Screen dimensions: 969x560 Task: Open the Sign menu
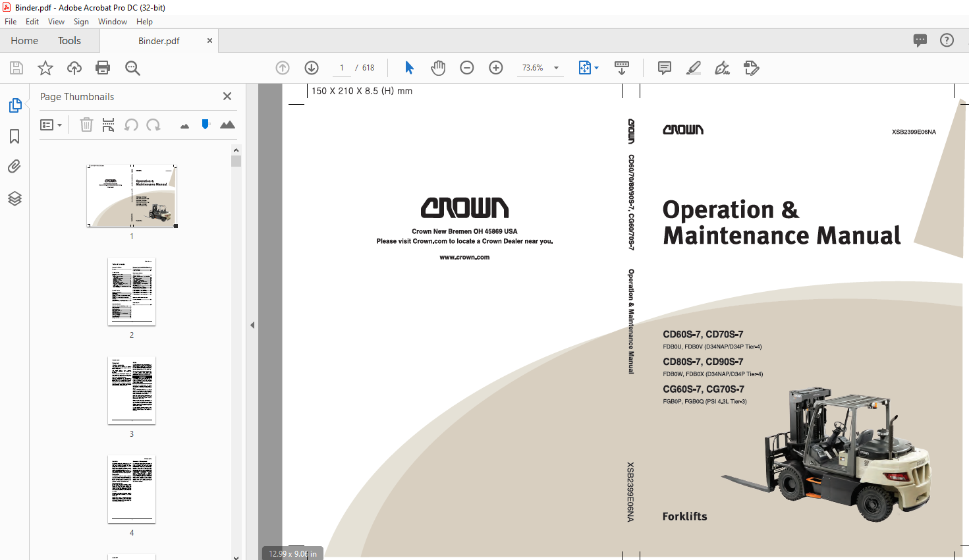[x=81, y=22]
